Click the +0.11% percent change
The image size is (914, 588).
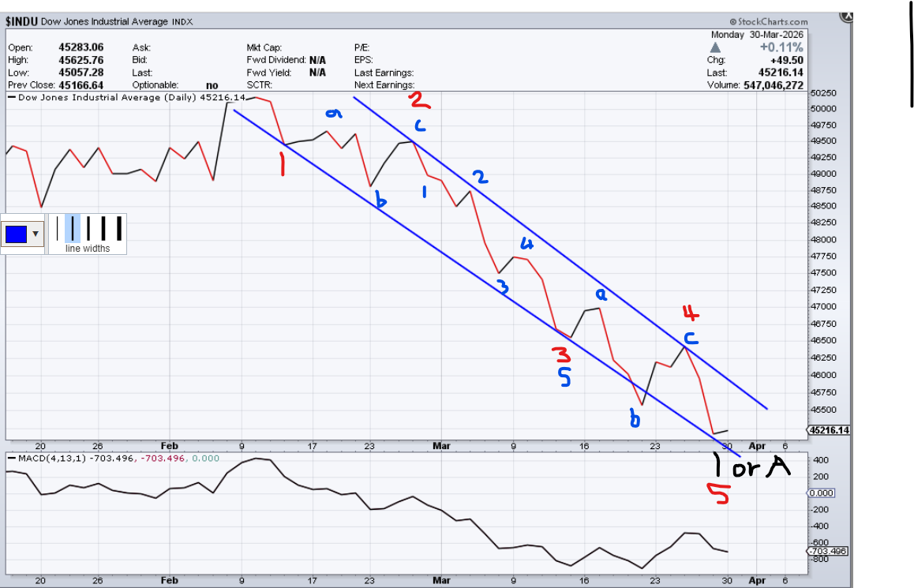click(x=781, y=47)
